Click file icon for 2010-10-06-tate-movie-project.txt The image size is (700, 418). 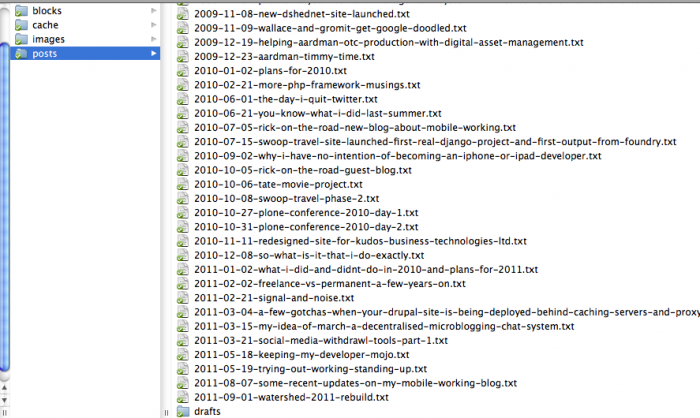click(183, 184)
